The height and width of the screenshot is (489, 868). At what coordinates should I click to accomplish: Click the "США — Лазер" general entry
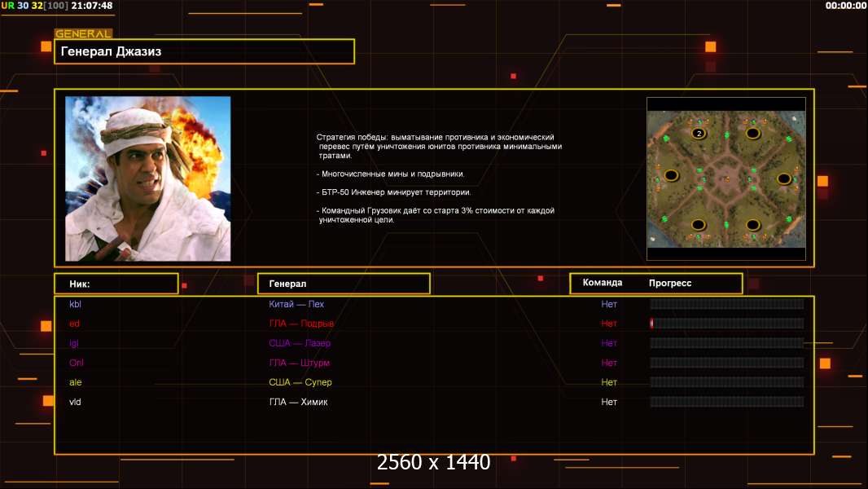click(x=300, y=343)
